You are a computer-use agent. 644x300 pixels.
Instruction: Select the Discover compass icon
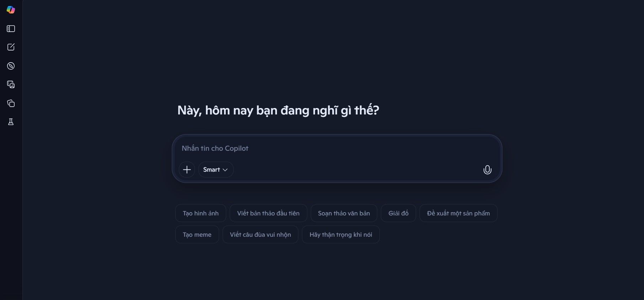tap(11, 66)
